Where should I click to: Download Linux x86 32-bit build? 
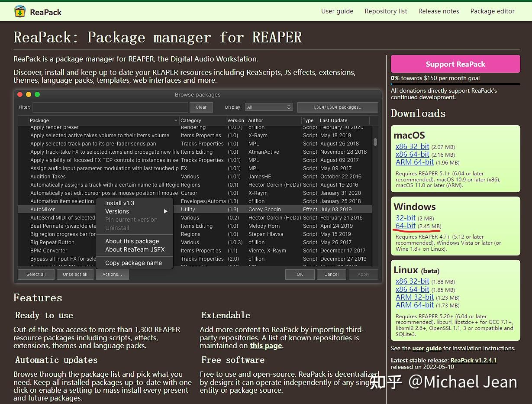click(413, 281)
